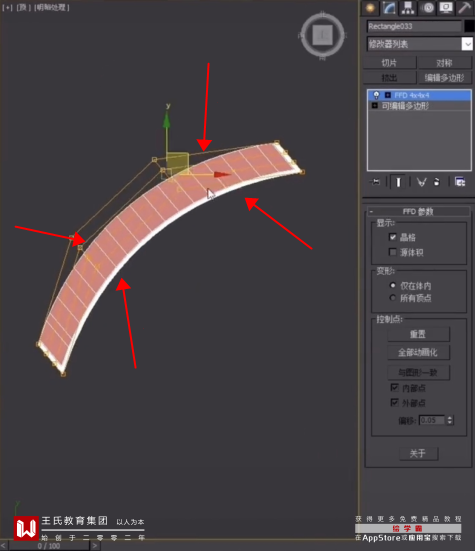Toggle the FFD 4x4x4 lightbulb icon
The image size is (475, 551).
376,95
